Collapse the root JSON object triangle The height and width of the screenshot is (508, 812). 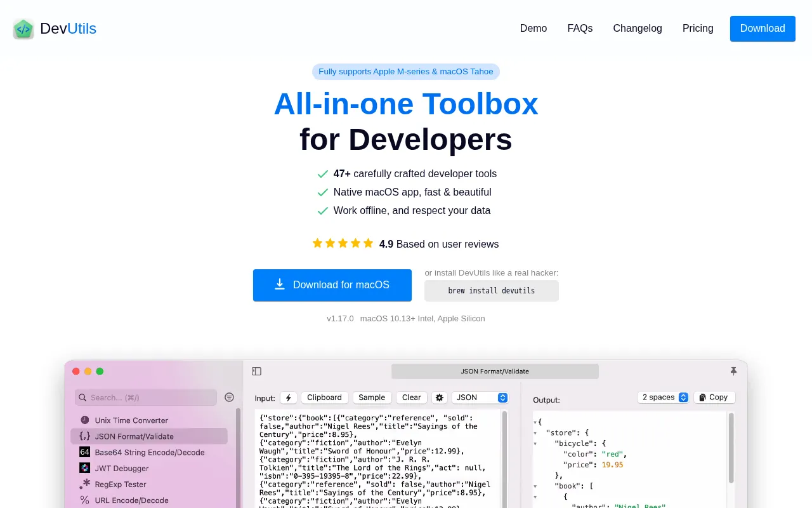[x=535, y=422]
